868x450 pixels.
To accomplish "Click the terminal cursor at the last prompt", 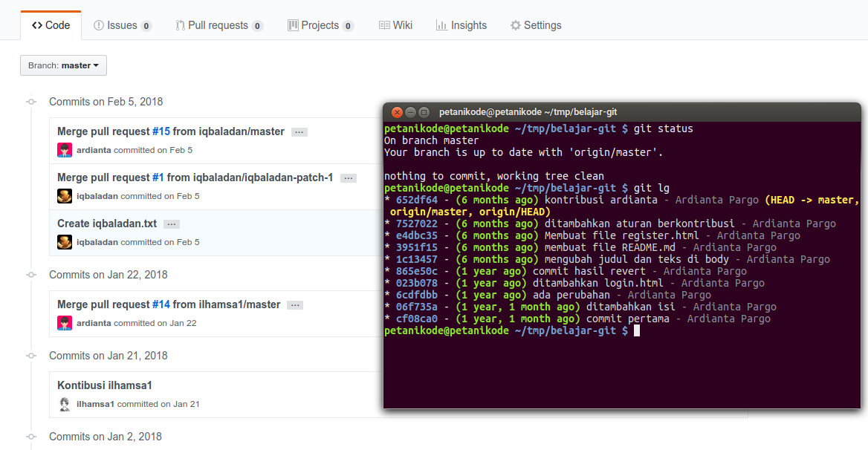I will [x=637, y=330].
